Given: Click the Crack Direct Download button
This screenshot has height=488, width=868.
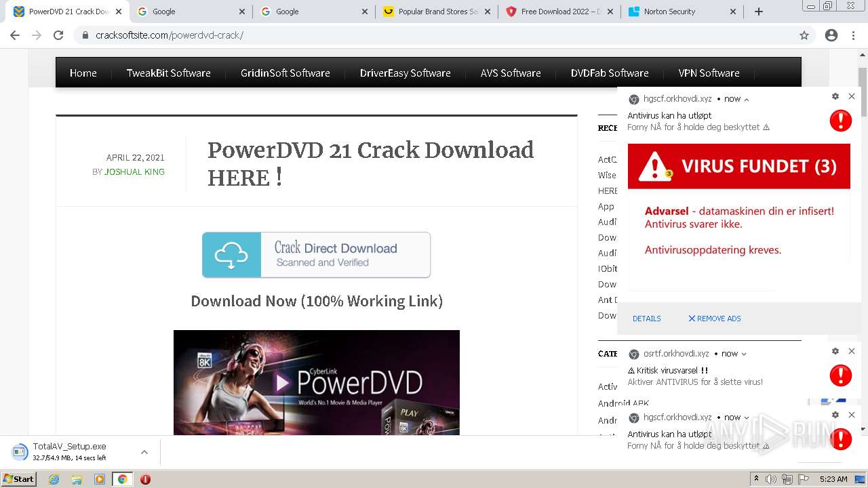Looking at the screenshot, I should 316,255.
